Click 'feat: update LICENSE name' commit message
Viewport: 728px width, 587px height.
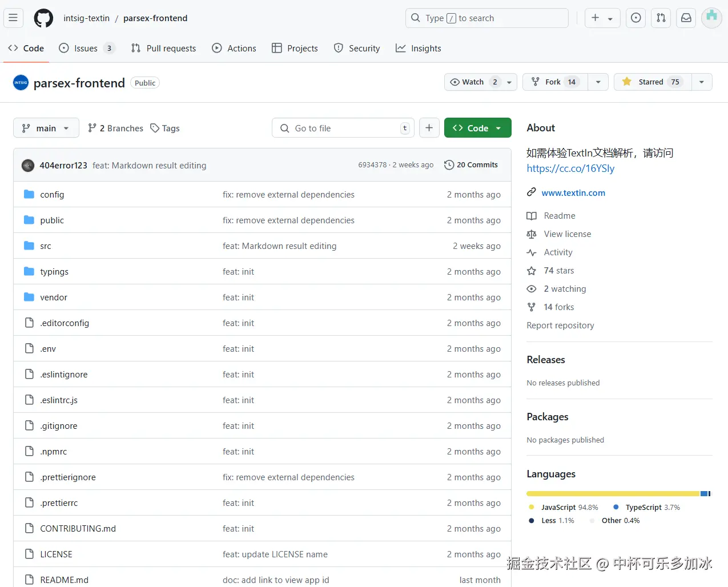coord(275,554)
